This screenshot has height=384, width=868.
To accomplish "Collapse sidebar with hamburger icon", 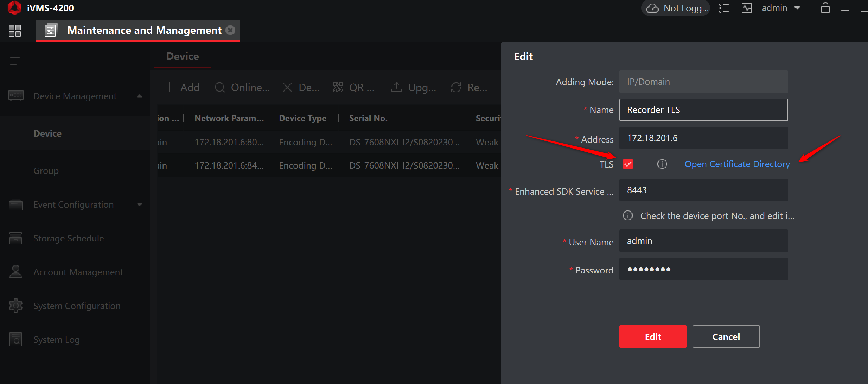I will (15, 61).
